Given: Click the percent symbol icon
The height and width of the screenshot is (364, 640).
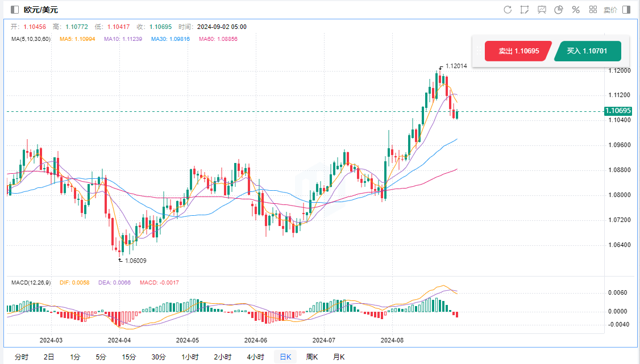Looking at the screenshot, I should [576, 10].
